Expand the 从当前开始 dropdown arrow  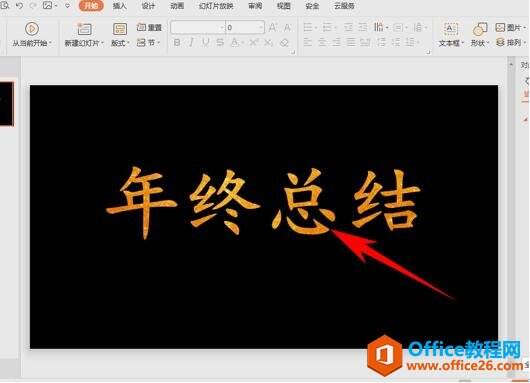50,43
